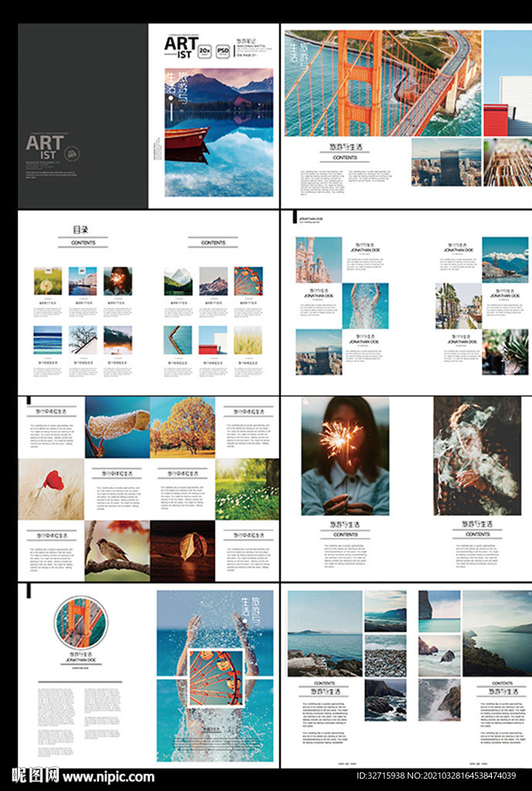Click the JONATHAN DOE name under the circular photo
The height and width of the screenshot is (791, 532).
(80, 660)
